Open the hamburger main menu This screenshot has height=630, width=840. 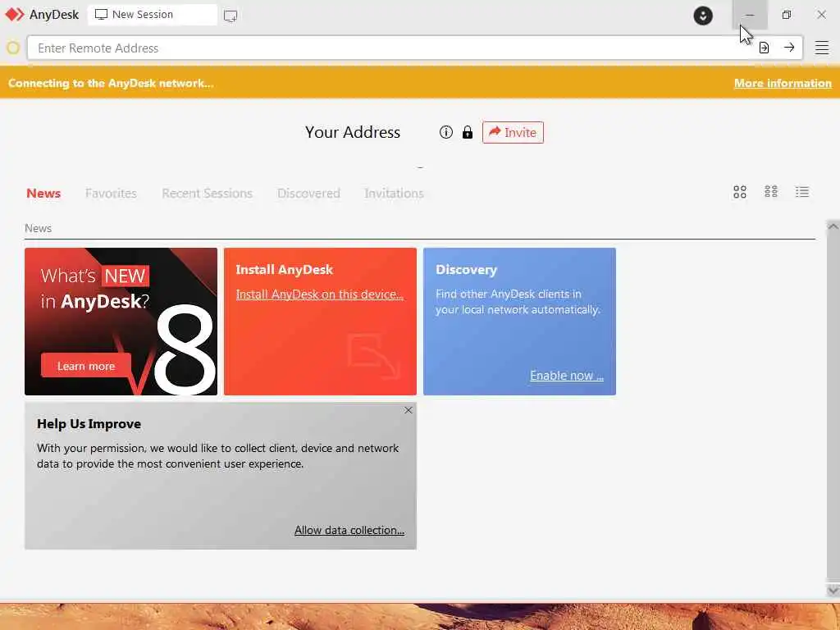[x=822, y=48]
